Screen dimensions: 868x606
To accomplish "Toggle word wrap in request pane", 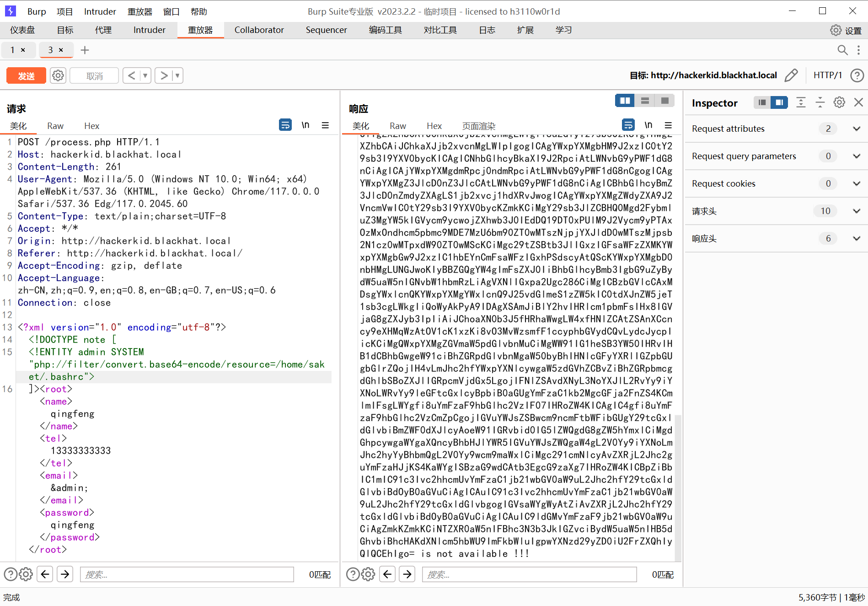I will coord(285,125).
